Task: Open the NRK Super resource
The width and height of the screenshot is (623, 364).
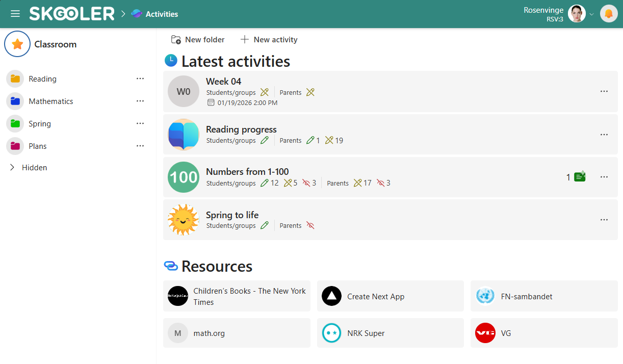Action: [391, 333]
